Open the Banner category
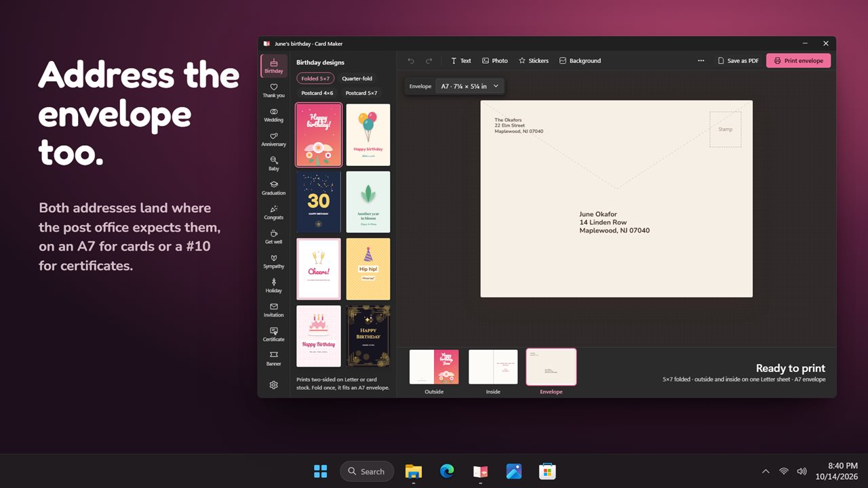This screenshot has height=488, width=868. (x=273, y=359)
